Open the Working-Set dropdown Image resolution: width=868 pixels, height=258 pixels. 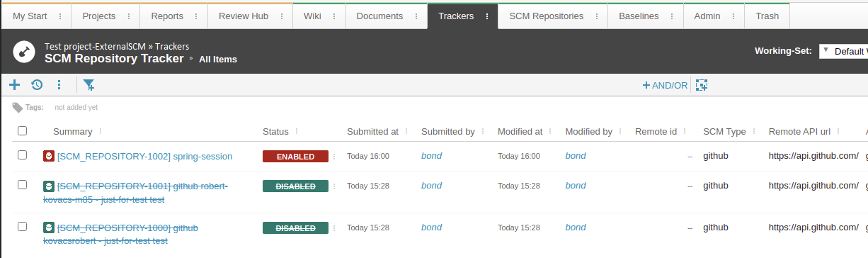tap(843, 51)
